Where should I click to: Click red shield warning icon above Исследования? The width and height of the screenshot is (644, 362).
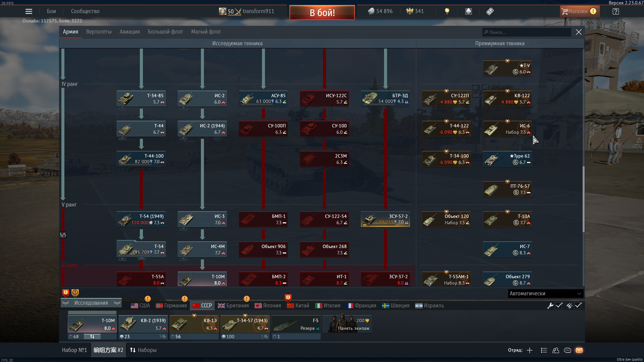[66, 293]
